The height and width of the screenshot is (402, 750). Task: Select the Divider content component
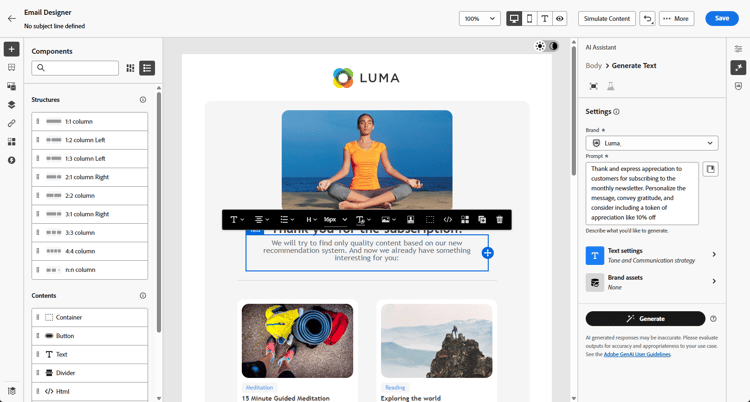[x=90, y=373]
